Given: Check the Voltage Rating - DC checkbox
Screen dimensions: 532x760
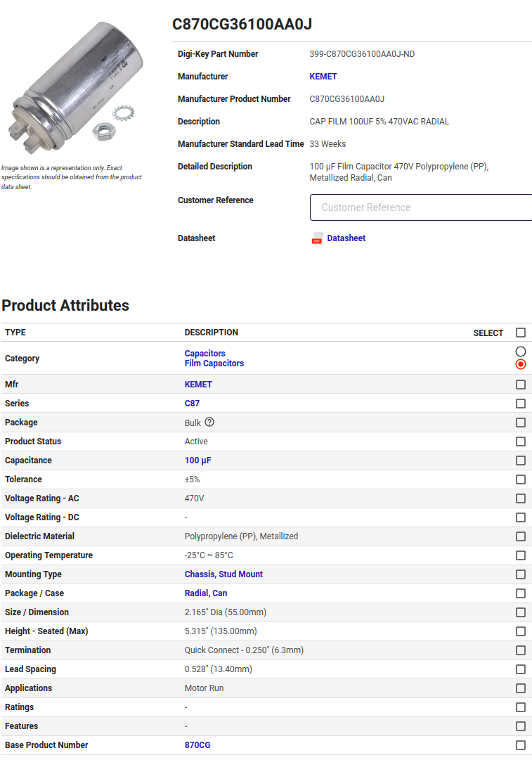Looking at the screenshot, I should tap(521, 517).
